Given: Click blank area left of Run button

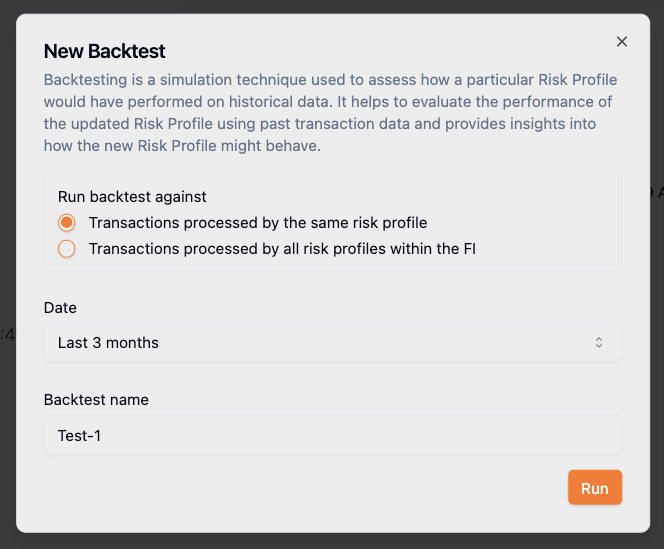Looking at the screenshot, I should coord(300,488).
